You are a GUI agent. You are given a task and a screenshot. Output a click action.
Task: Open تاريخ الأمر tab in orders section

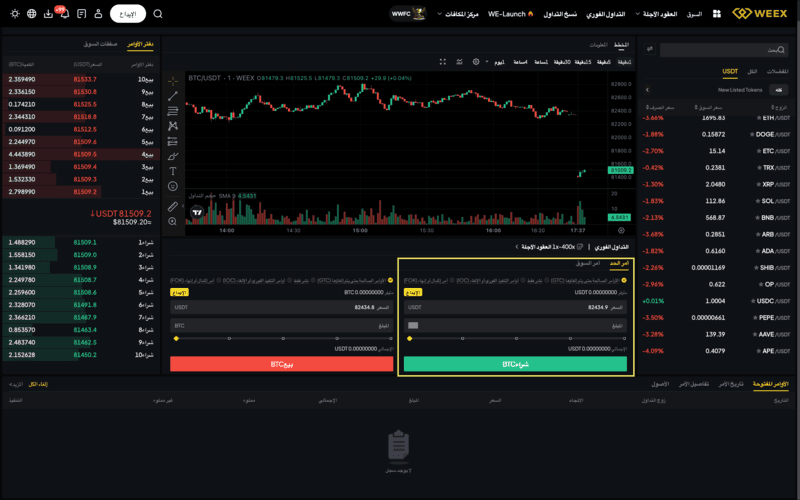(731, 384)
